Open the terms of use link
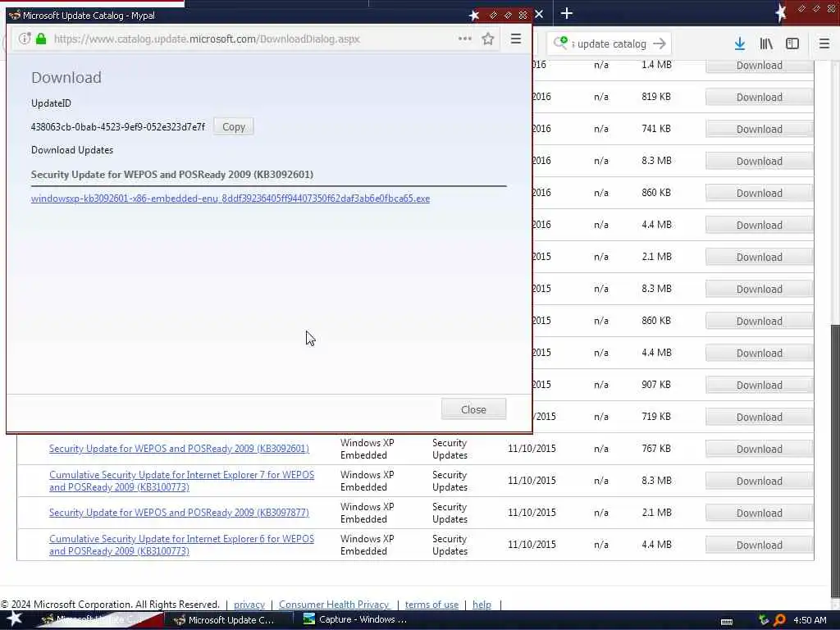This screenshot has height=630, width=840. (x=431, y=605)
